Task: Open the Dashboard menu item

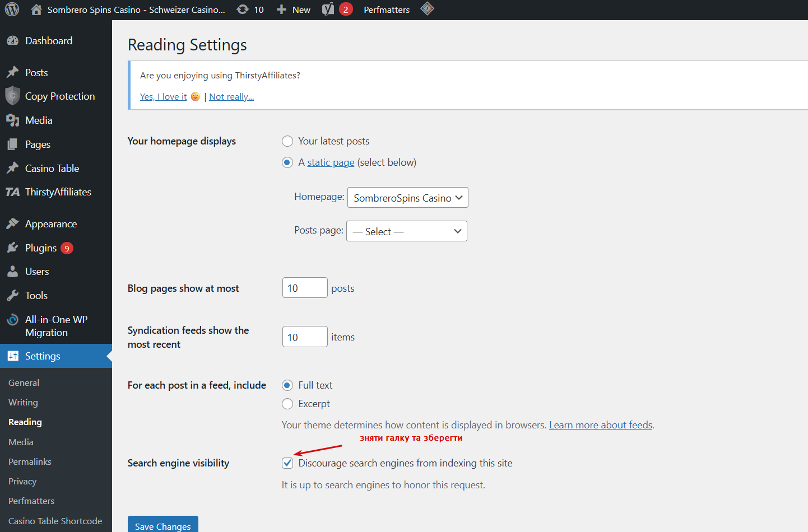Action: pyautogui.click(x=49, y=41)
